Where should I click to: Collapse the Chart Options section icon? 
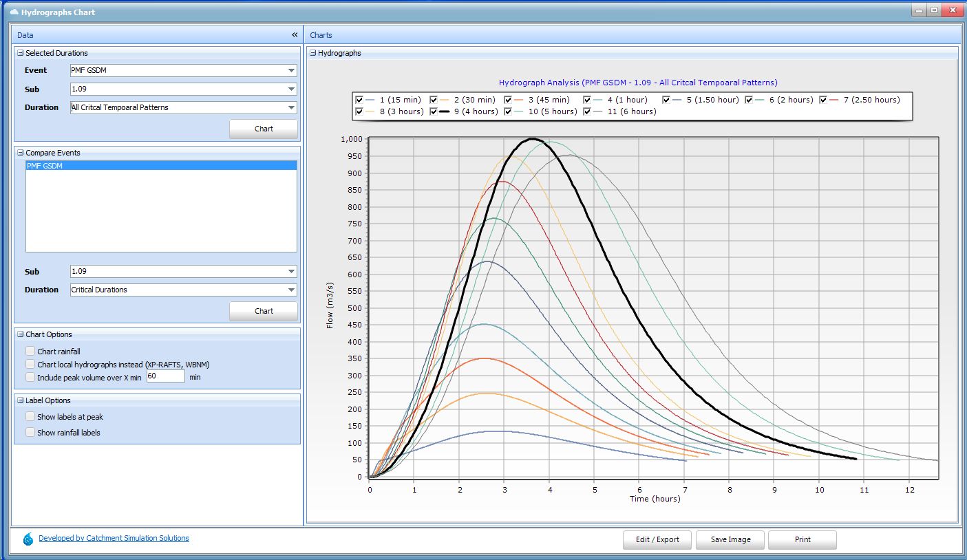pyautogui.click(x=21, y=334)
